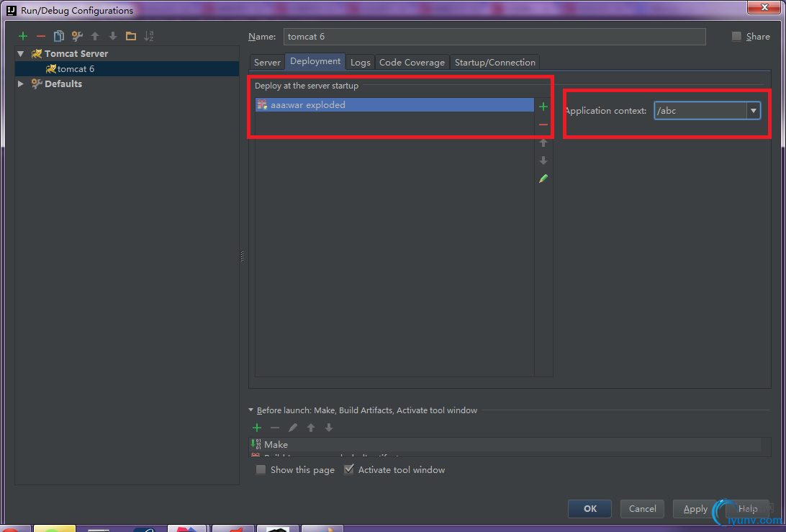Move Before launch task up

311,428
